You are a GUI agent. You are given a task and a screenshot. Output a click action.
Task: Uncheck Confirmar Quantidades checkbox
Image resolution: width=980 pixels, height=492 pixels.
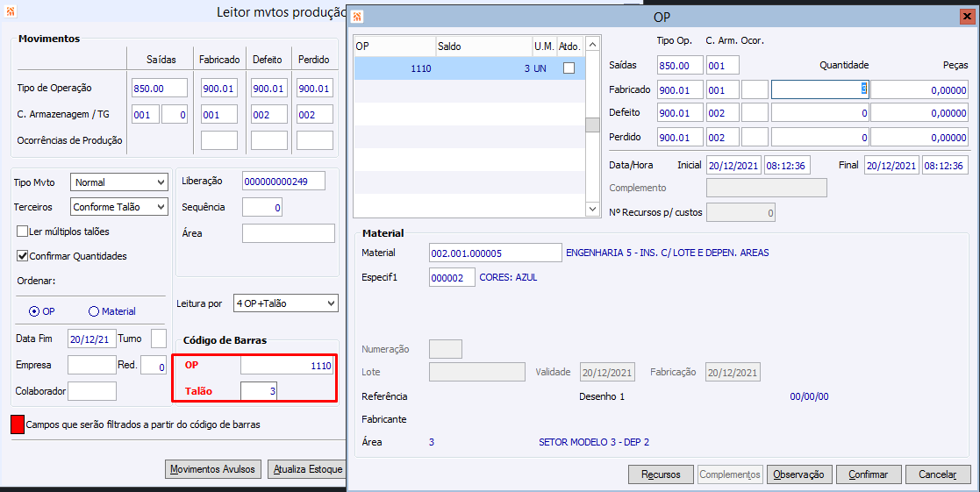23,256
